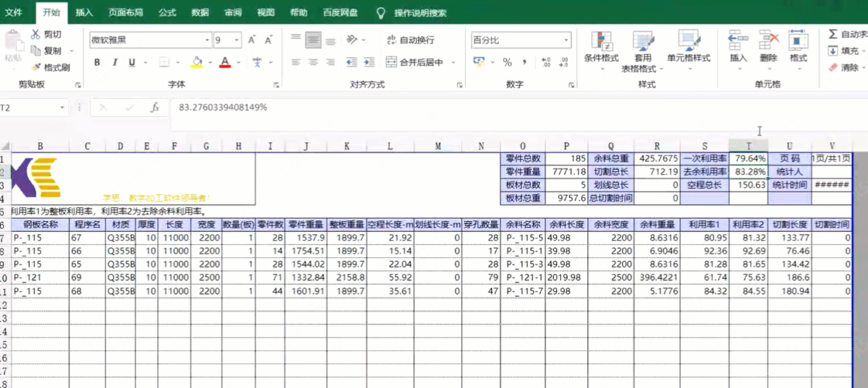Click the Merge and Center button 合并后居中
868x388 pixels.
415,62
